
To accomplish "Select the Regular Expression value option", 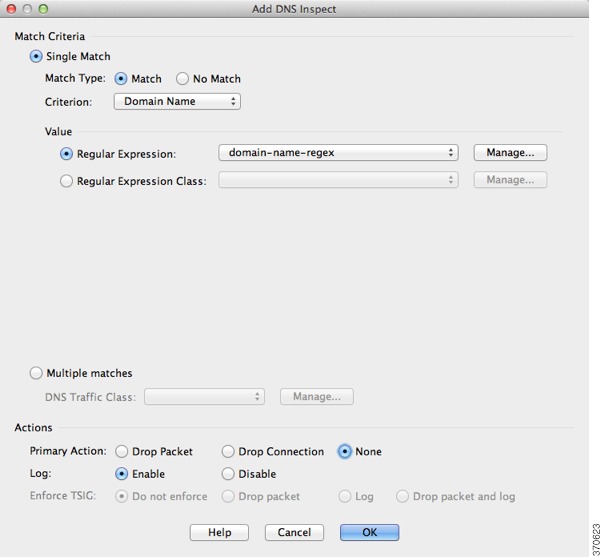I will [x=66, y=154].
